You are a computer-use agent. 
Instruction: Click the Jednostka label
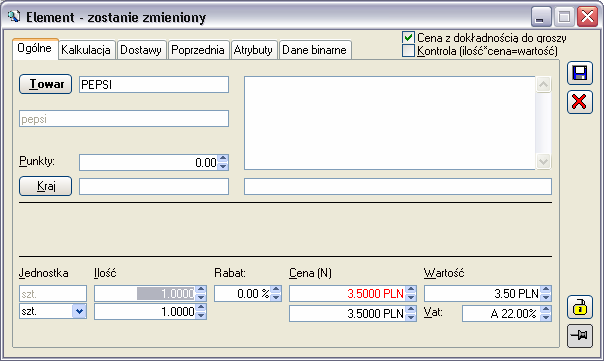tap(44, 273)
